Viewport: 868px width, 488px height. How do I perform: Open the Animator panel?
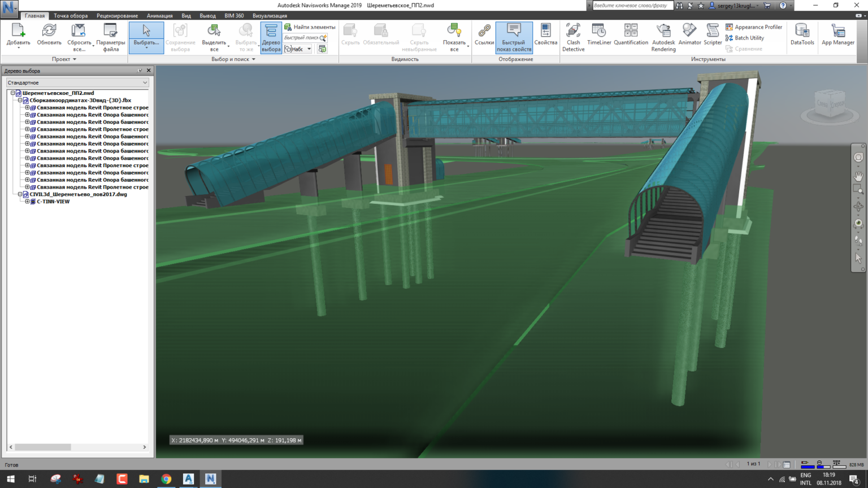(x=689, y=35)
